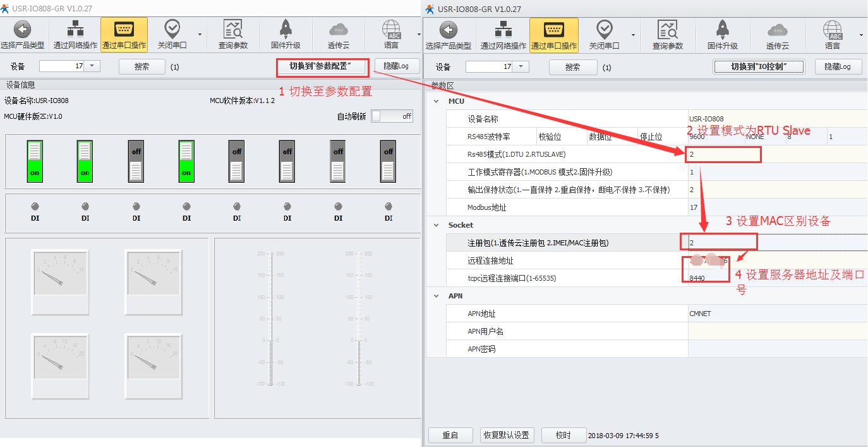Open 设备 dropdown in right window
868x447 pixels.
pos(521,67)
